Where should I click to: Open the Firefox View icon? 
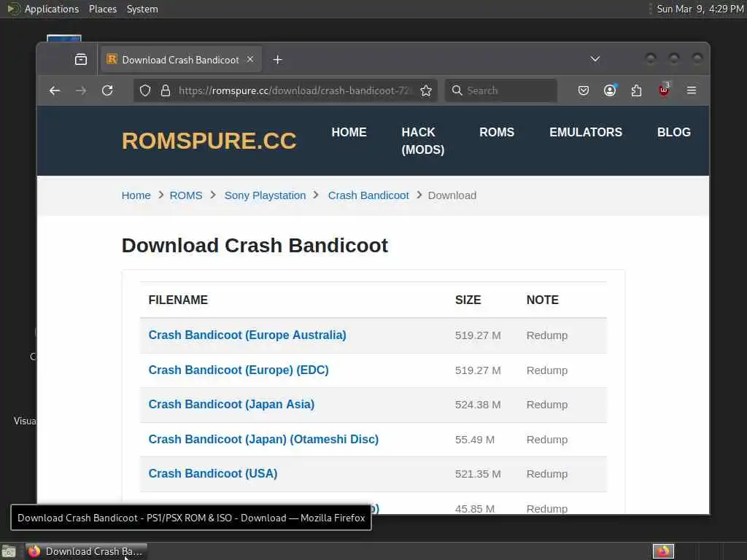tap(81, 60)
